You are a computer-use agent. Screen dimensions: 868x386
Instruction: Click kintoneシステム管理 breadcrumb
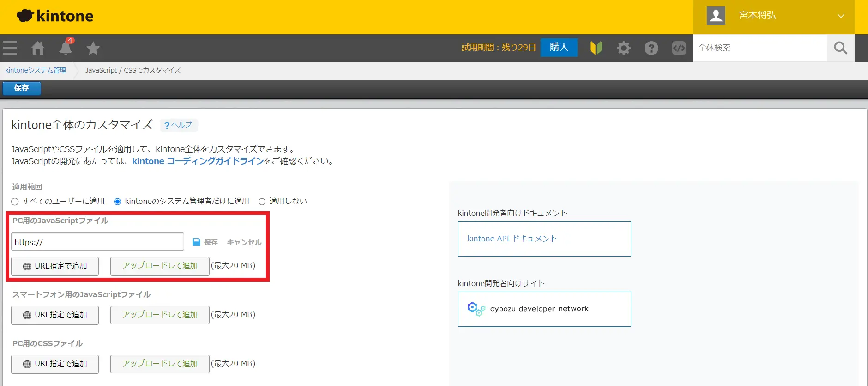click(36, 70)
